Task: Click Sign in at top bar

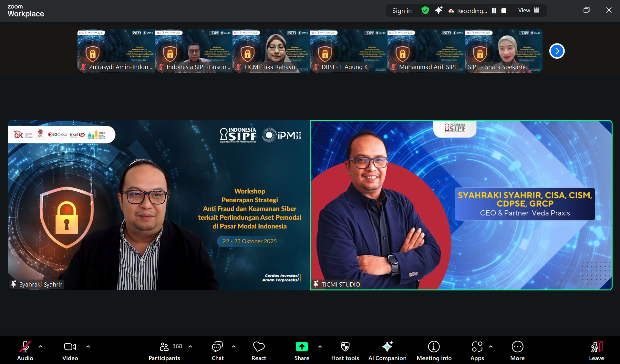Action: 402,11
